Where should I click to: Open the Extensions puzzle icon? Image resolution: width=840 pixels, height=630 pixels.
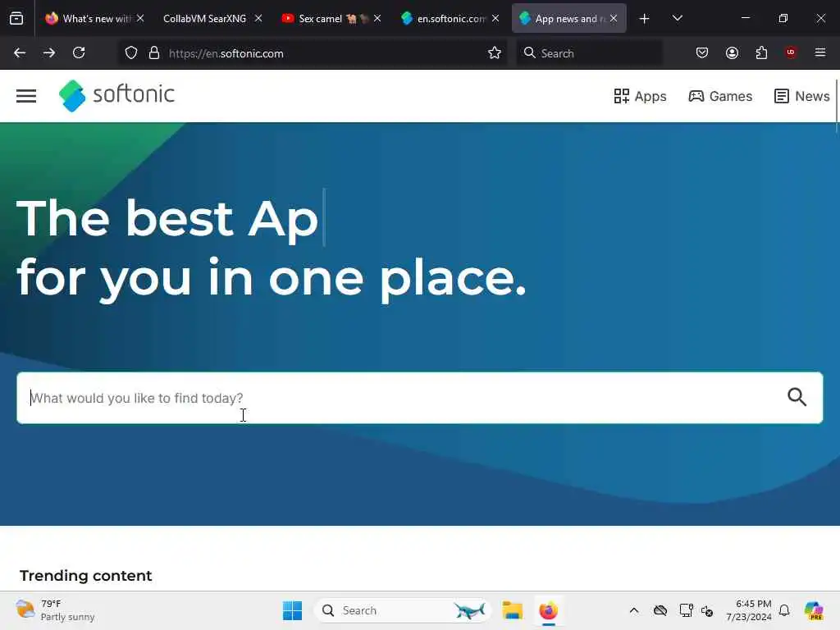click(x=761, y=52)
